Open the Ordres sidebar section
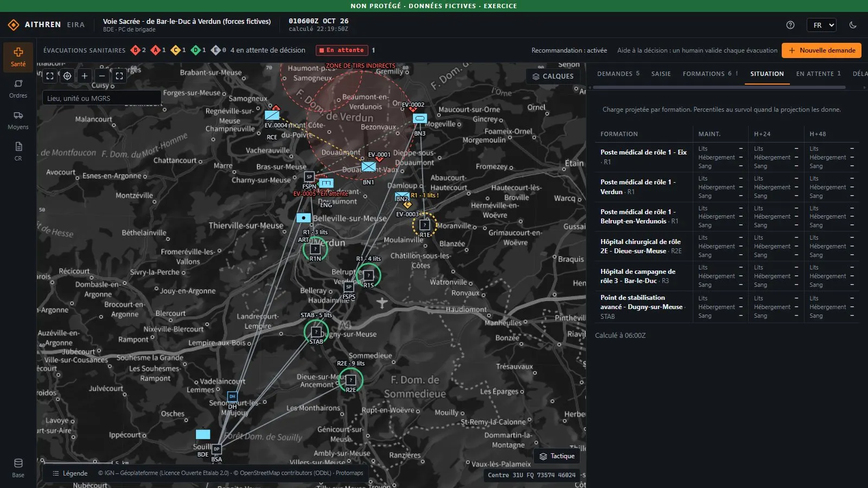The height and width of the screenshot is (488, 868). click(18, 89)
